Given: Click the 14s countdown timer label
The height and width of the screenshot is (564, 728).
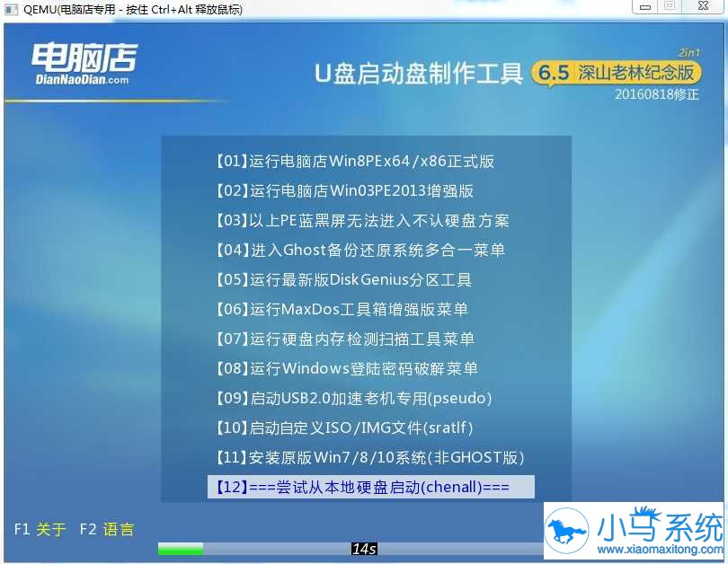Looking at the screenshot, I should (364, 549).
